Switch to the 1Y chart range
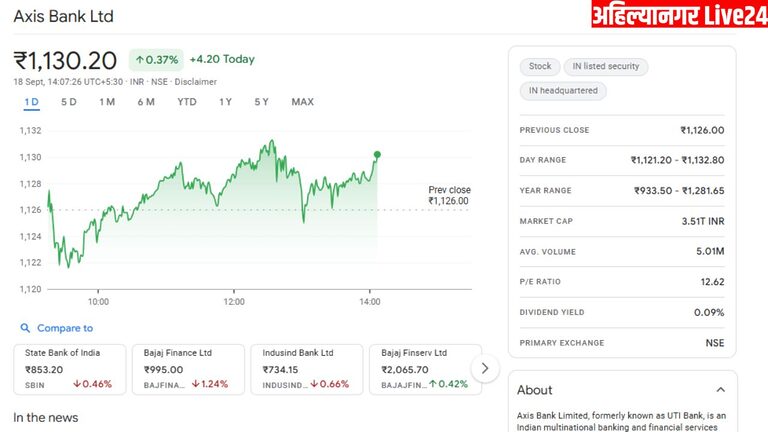The image size is (768, 432). click(x=225, y=102)
